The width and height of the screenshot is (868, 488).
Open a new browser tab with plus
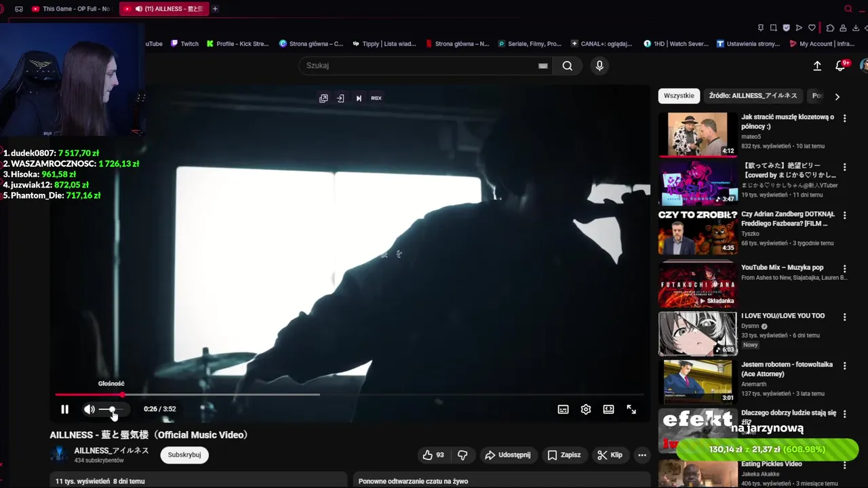pos(215,9)
